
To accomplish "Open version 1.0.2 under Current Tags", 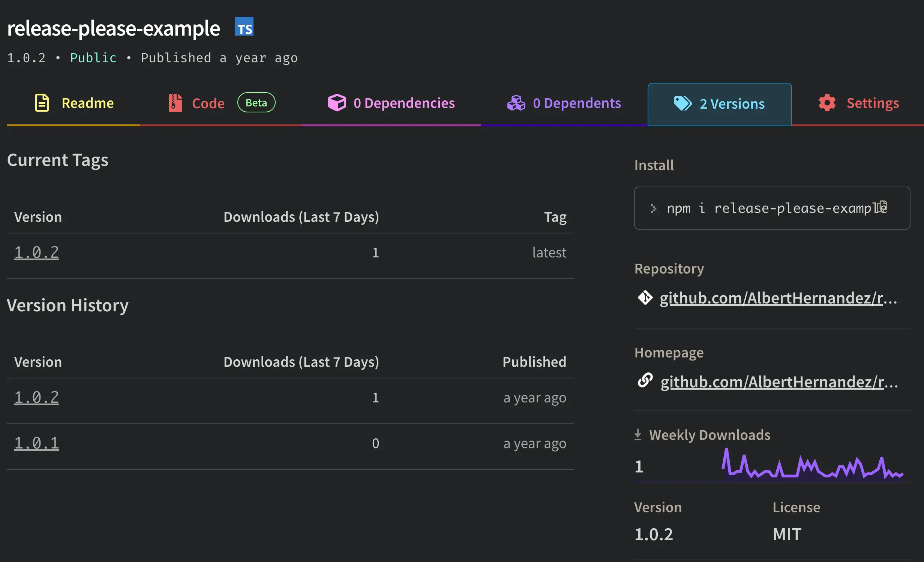I will click(36, 253).
